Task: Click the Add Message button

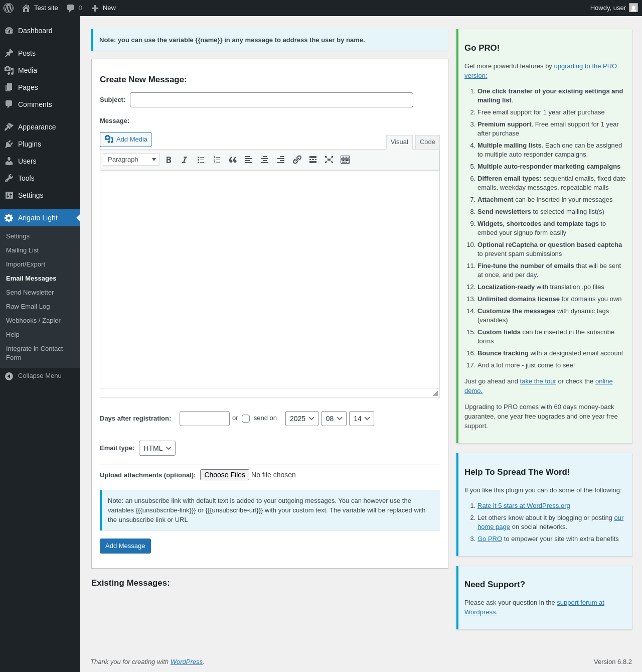Action: point(125,546)
